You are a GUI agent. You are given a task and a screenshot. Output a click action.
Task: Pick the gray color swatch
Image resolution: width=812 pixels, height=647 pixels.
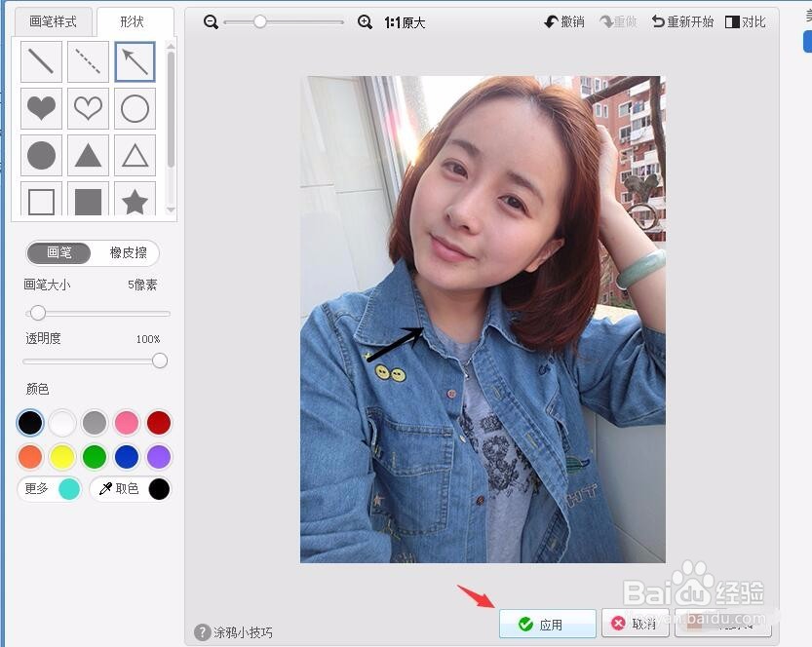click(x=95, y=422)
